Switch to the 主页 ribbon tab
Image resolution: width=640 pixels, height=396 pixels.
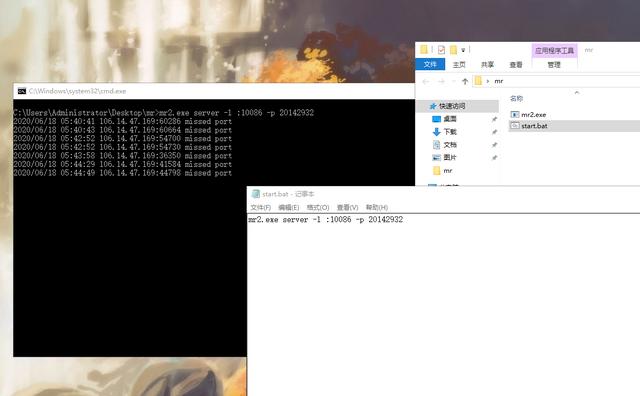(x=459, y=65)
